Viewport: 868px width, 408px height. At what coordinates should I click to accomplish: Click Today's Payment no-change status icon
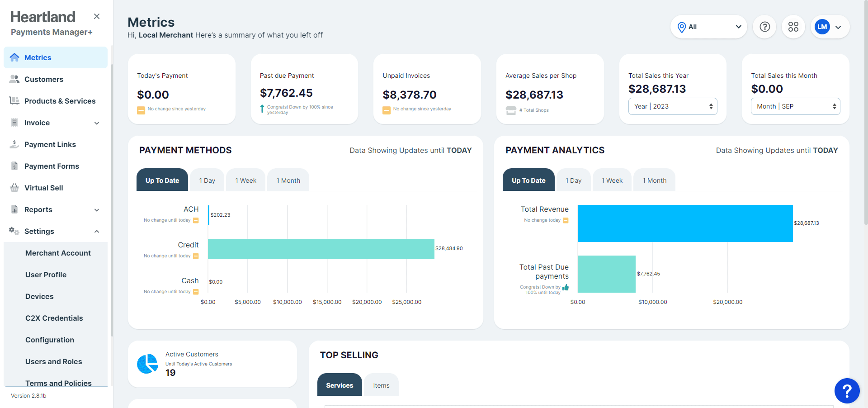(141, 110)
